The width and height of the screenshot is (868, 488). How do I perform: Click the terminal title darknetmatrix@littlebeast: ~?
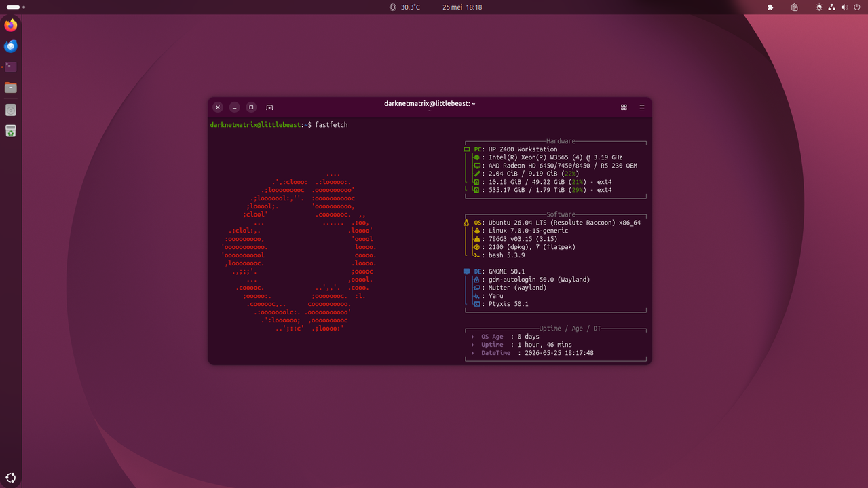pyautogui.click(x=430, y=104)
